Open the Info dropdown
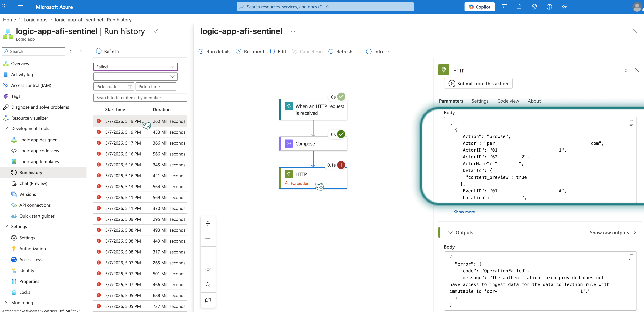This screenshot has width=644, height=312. pyautogui.click(x=378, y=51)
